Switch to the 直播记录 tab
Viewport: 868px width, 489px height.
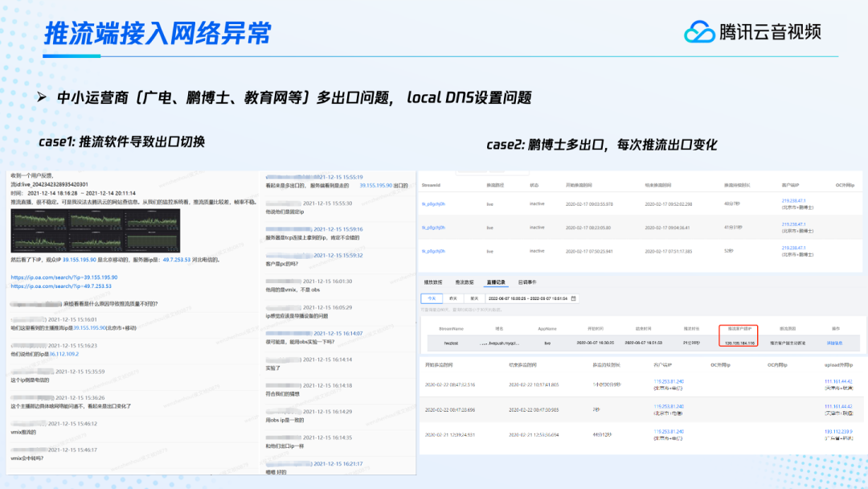tap(495, 282)
